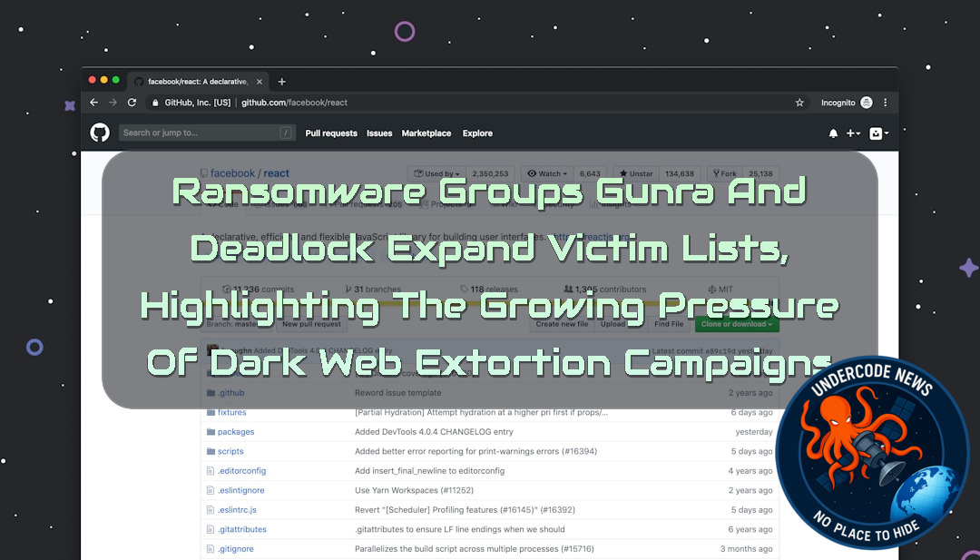Screen dimensions: 980x560
Task: Open commit 'Added DevTools 4.0.4 CHANGELOG entry' for packages
Action: 434,432
